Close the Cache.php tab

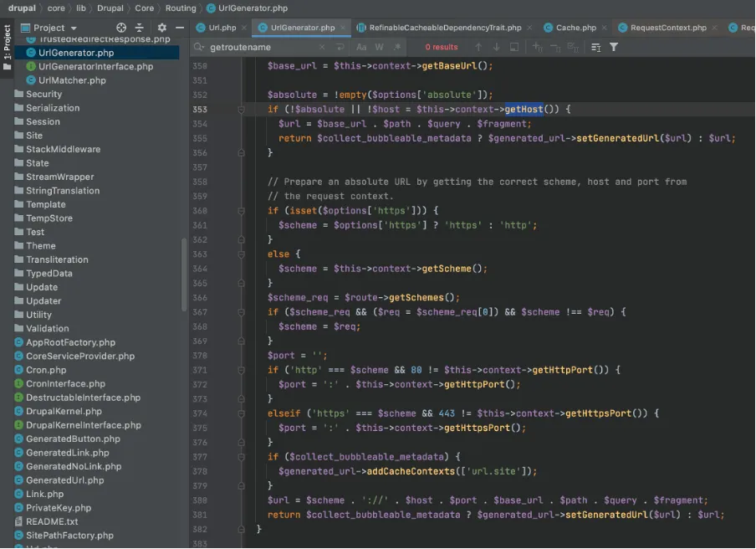click(x=604, y=28)
